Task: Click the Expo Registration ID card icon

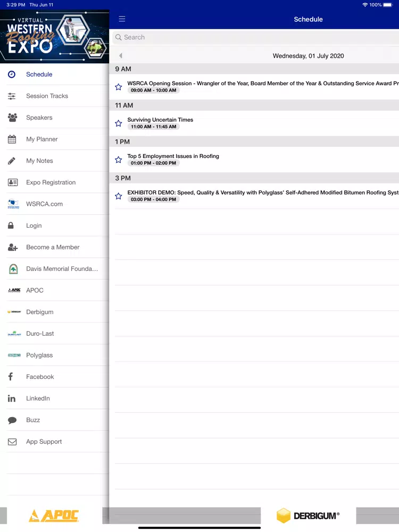Action: click(13, 182)
